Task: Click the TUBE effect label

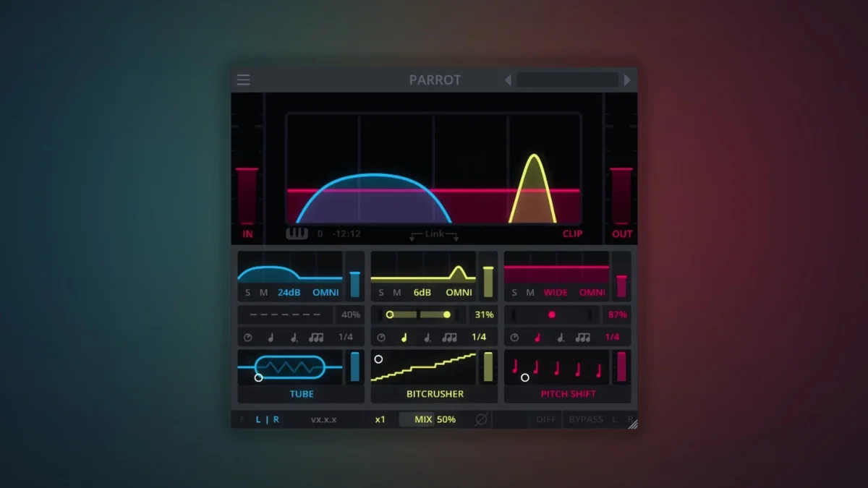Action: coord(302,394)
